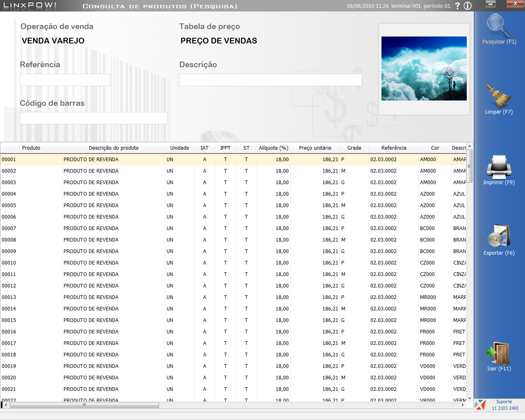Click reference 02.03.0002 in row 00012

coord(383,286)
